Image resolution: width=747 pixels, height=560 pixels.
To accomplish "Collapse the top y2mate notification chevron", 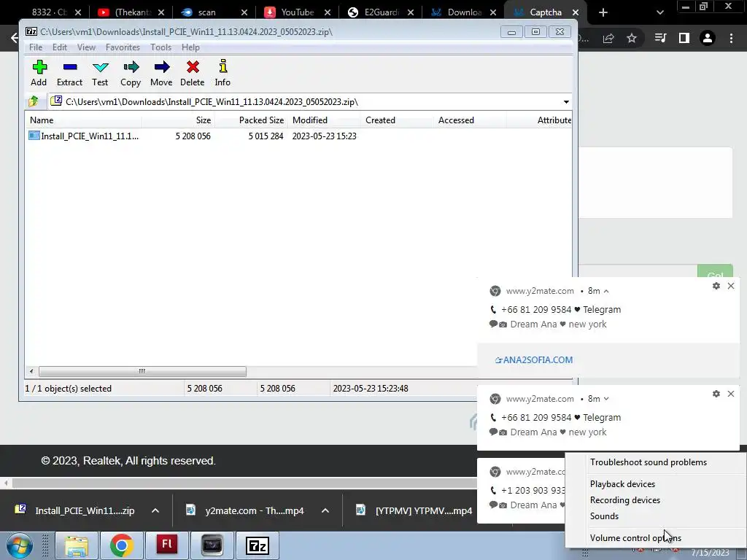I will coord(606,291).
